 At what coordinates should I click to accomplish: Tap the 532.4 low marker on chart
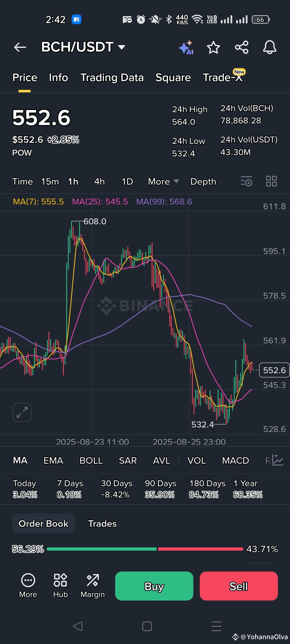pyautogui.click(x=202, y=425)
